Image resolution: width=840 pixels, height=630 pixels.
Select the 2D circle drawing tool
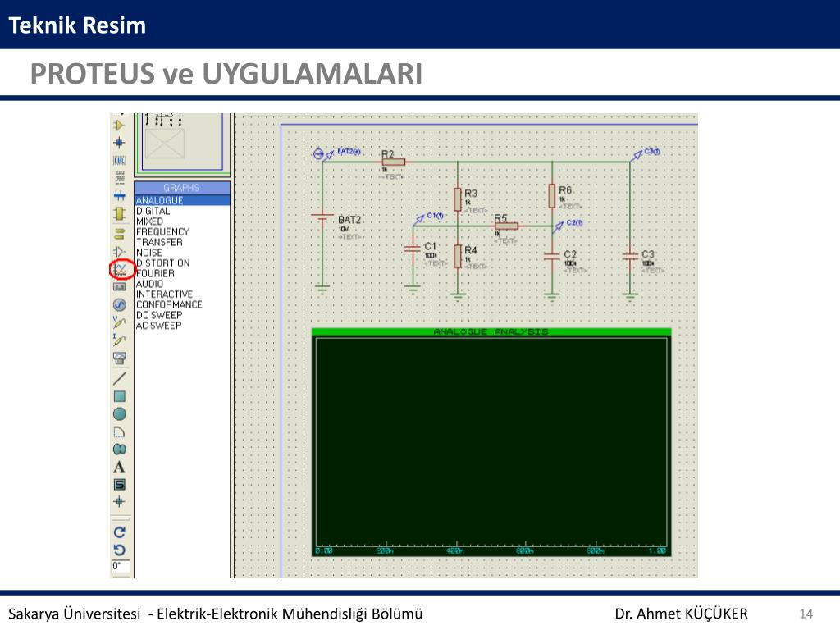119,414
